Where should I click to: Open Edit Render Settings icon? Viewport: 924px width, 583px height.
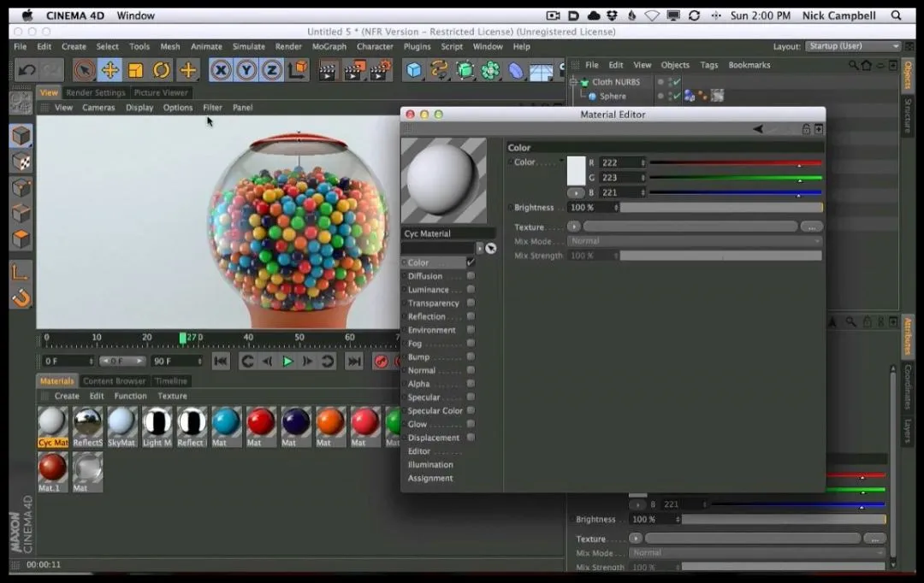pyautogui.click(x=381, y=71)
